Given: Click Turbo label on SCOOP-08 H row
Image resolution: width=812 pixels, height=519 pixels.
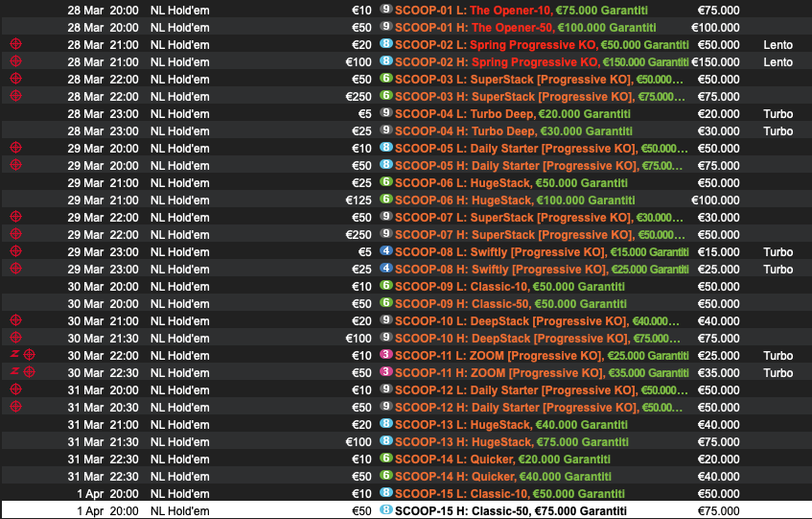Looking at the screenshot, I should click(x=777, y=270).
